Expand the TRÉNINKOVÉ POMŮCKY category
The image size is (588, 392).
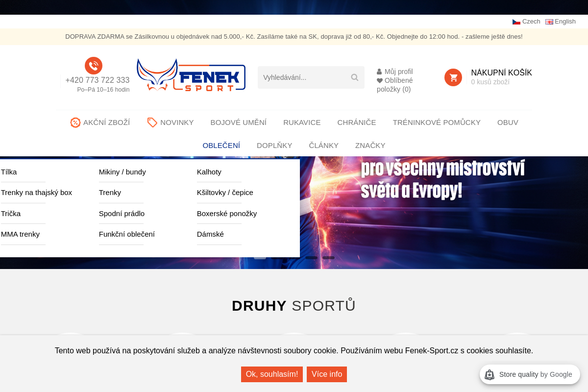tap(437, 122)
